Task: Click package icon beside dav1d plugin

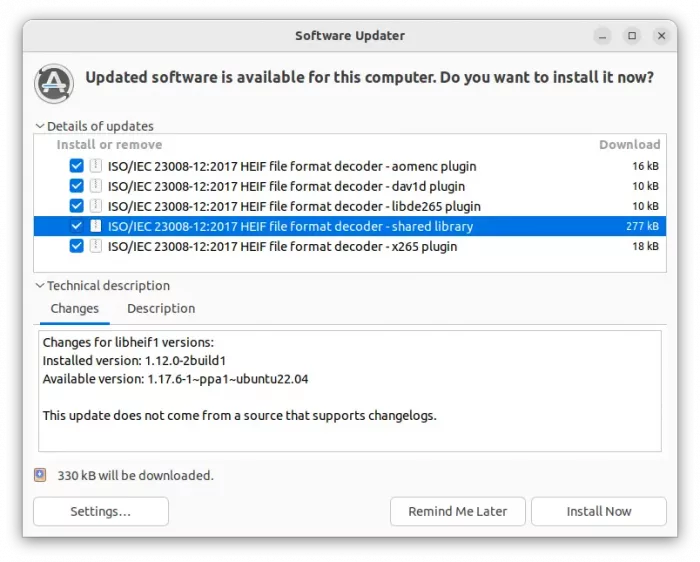Action: (96, 186)
